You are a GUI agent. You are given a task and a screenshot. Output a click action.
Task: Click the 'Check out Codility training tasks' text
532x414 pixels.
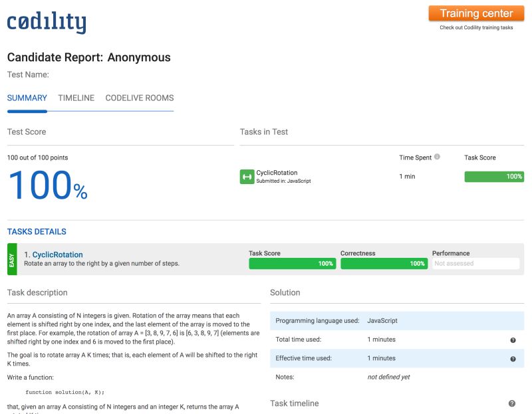[x=476, y=27]
